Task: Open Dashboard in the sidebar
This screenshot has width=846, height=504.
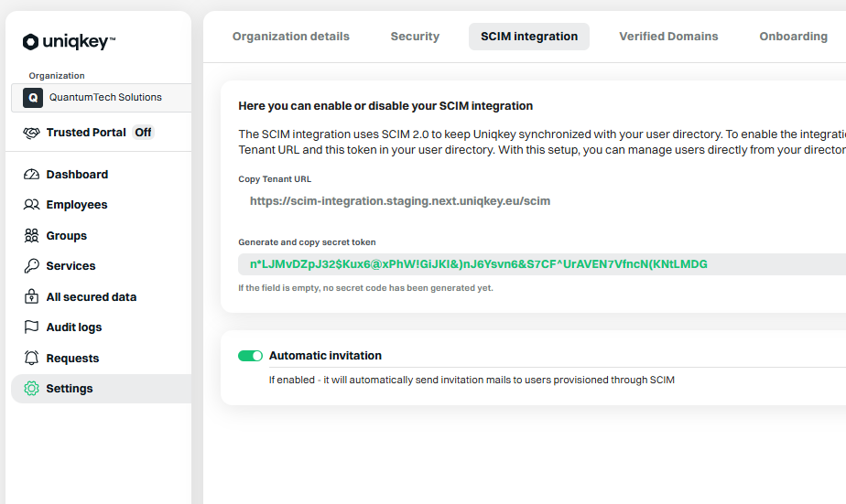Action: point(102,175)
